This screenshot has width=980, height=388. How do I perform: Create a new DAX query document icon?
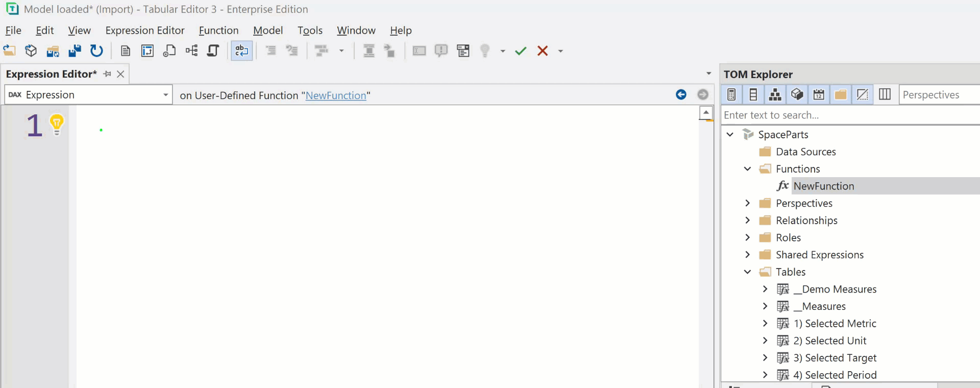coord(126,51)
